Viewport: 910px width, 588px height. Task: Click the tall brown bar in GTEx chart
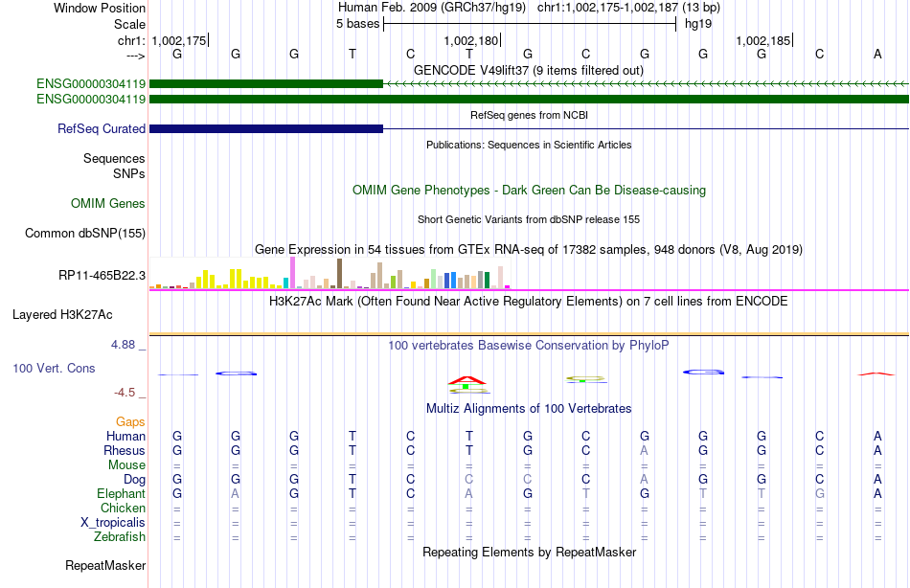[339, 273]
